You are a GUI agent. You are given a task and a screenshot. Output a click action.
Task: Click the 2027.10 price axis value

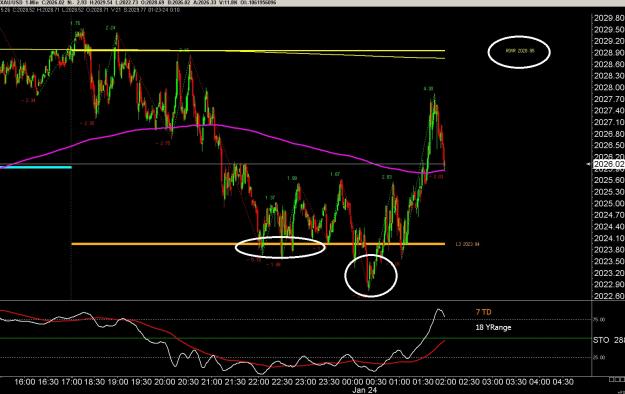(x=609, y=122)
